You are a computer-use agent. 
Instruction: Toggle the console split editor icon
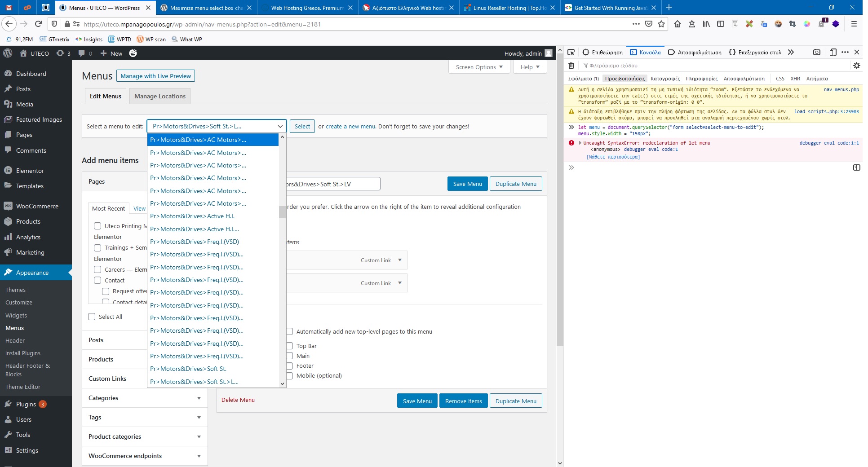[856, 167]
